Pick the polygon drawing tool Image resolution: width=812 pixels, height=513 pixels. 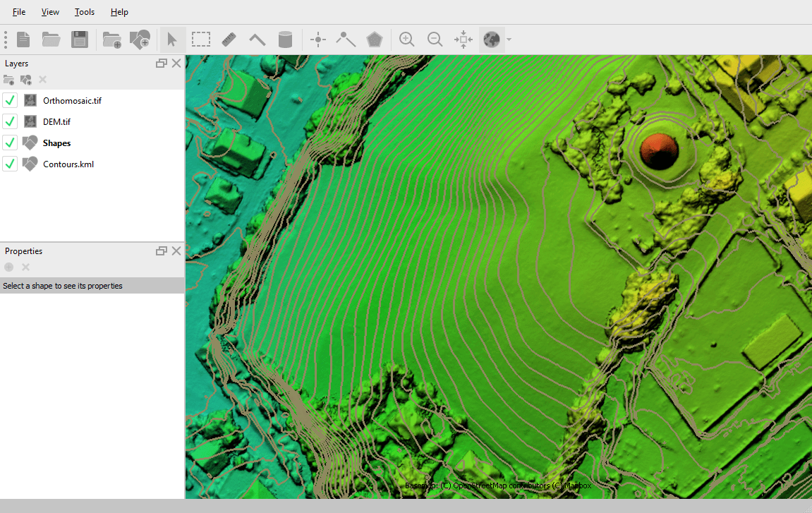(374, 40)
